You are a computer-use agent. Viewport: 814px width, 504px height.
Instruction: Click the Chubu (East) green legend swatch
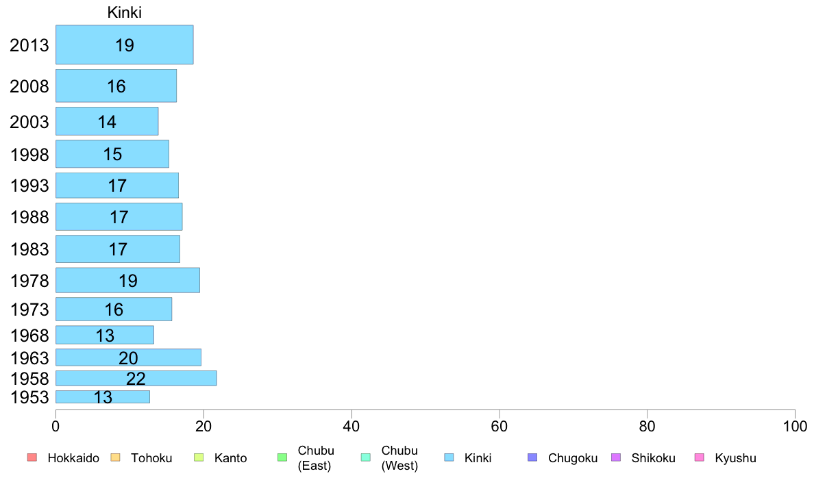pyautogui.click(x=282, y=457)
